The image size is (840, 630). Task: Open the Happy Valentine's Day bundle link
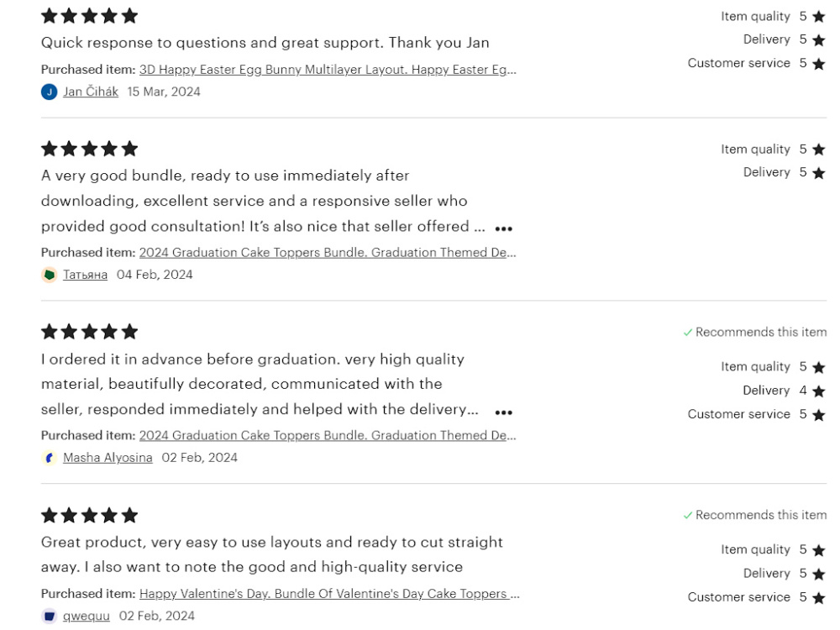coord(329,594)
